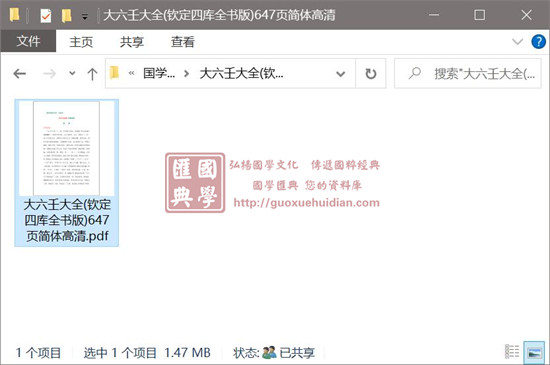Open the 文件 menu
The height and width of the screenshot is (365, 550).
[28, 41]
